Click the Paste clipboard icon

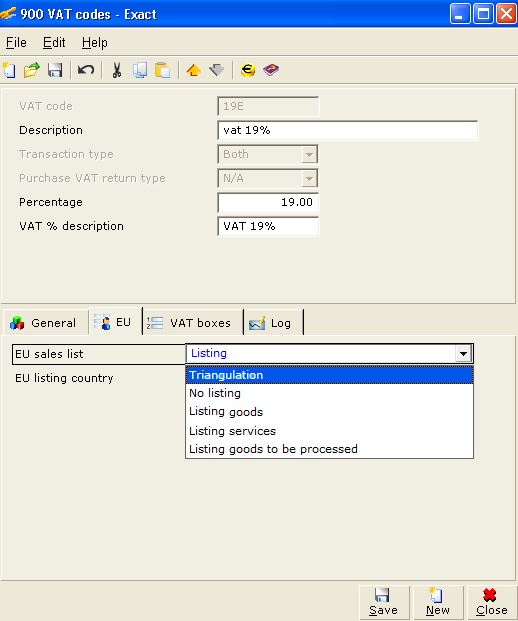[x=163, y=70]
